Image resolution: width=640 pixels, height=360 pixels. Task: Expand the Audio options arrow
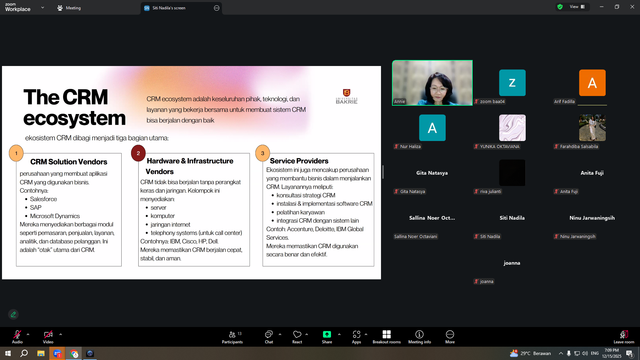tap(28, 334)
